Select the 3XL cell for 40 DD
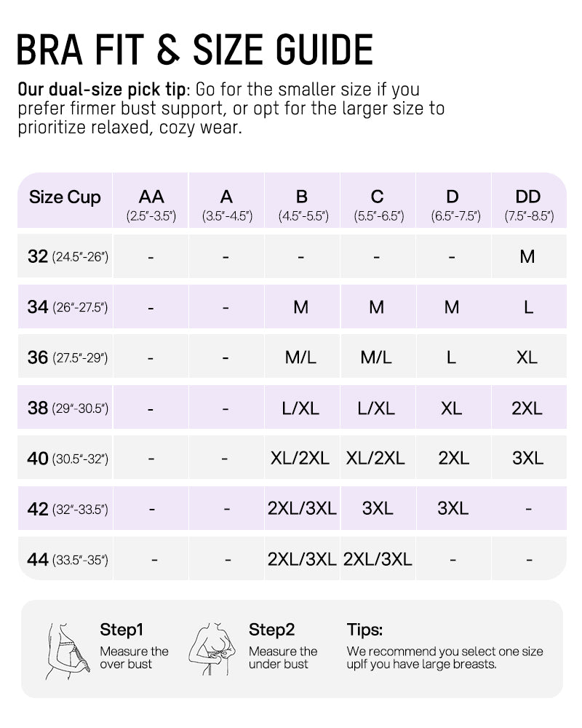The height and width of the screenshot is (728, 582). (529, 458)
